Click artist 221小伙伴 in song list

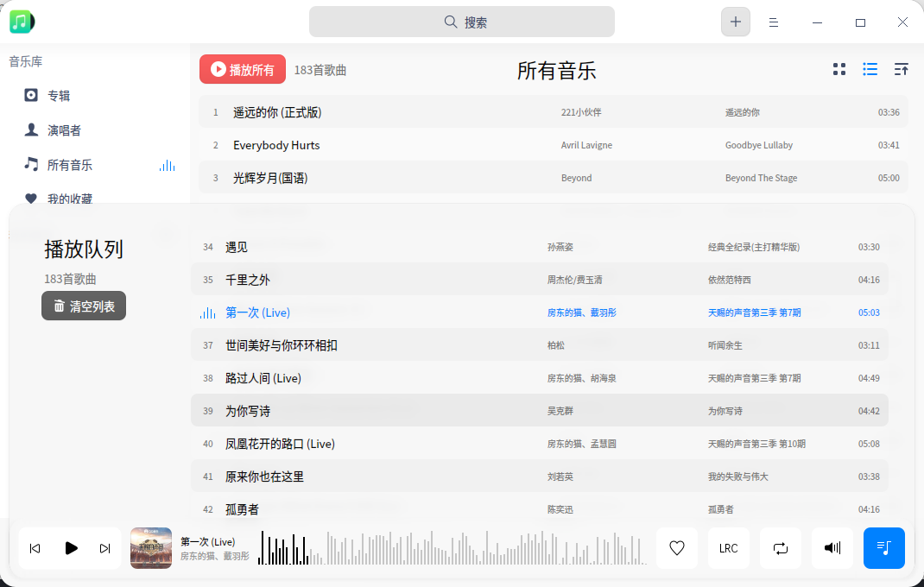(581, 112)
